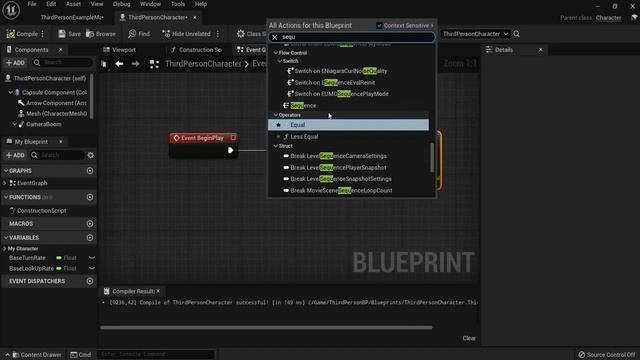Open the Find tool
Screen dimensions: 640x360
(x=139, y=34)
